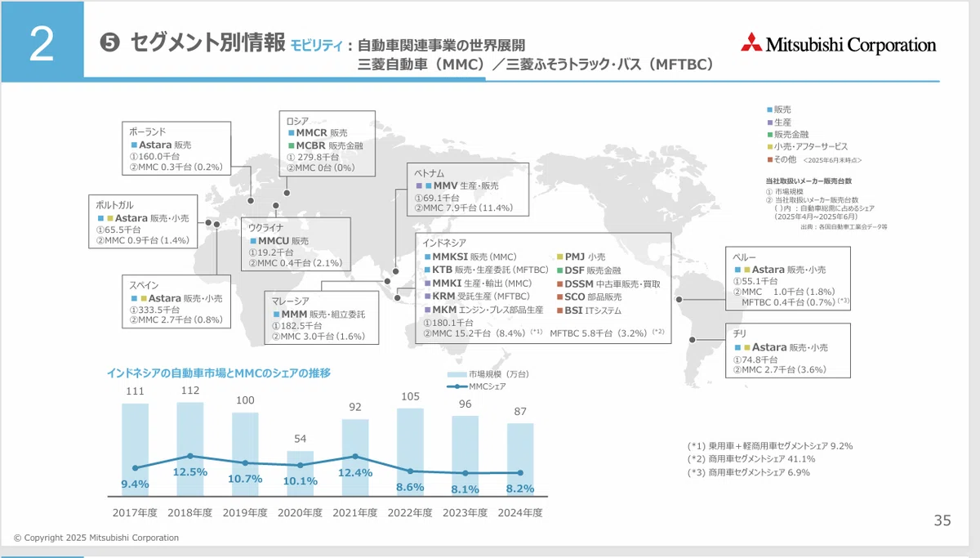The width and height of the screenshot is (980, 558).
Task: Click the section number 2 blue box
Action: click(42, 41)
